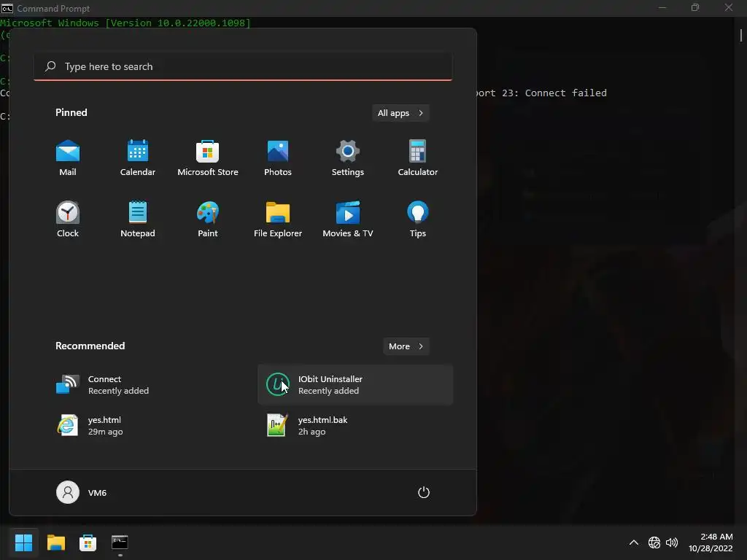747x560 pixels.
Task: Open the Paint app
Action: pyautogui.click(x=208, y=219)
